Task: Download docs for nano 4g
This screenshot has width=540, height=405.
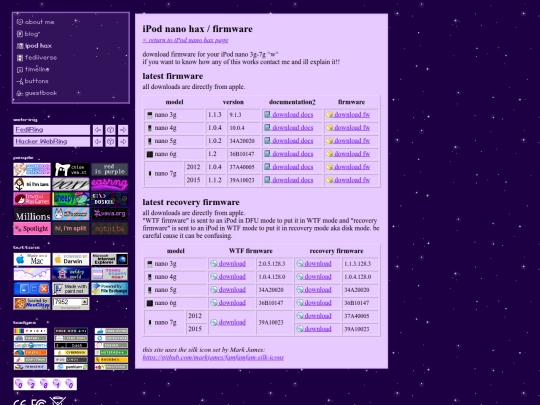Action: coord(289,128)
